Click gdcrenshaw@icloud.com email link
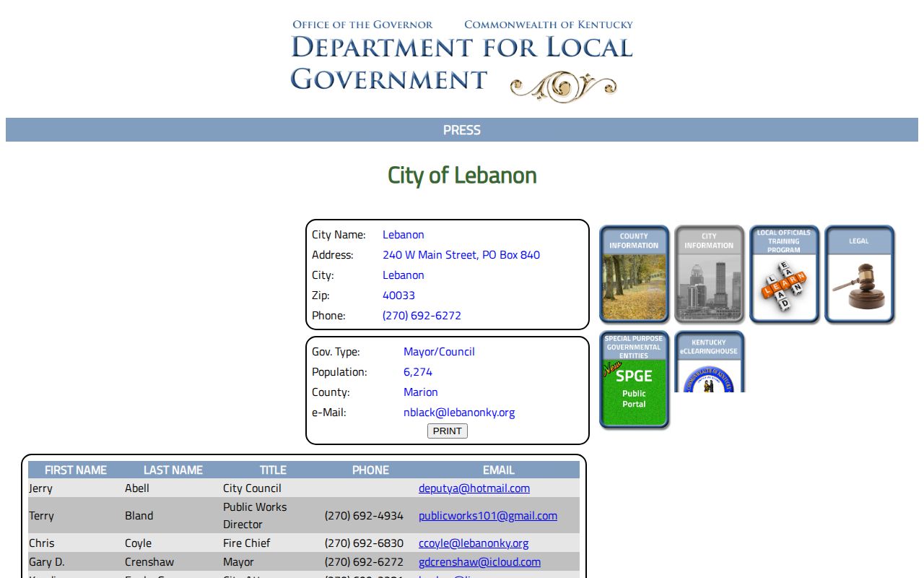 click(x=479, y=562)
